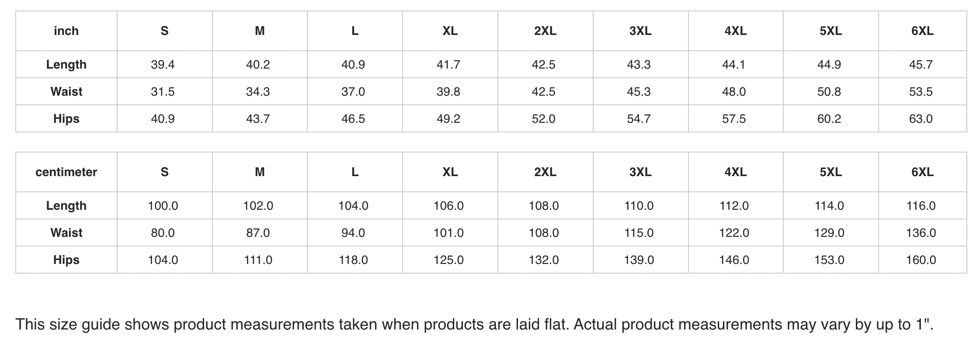Select the 6XL Length value 116.0

coord(921,206)
